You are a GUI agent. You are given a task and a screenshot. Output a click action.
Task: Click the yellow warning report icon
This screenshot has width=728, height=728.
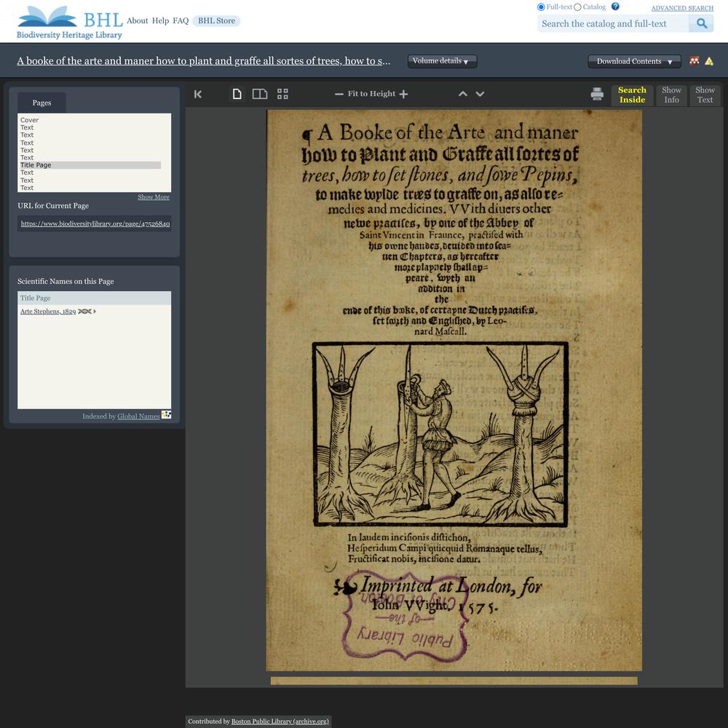tap(709, 61)
